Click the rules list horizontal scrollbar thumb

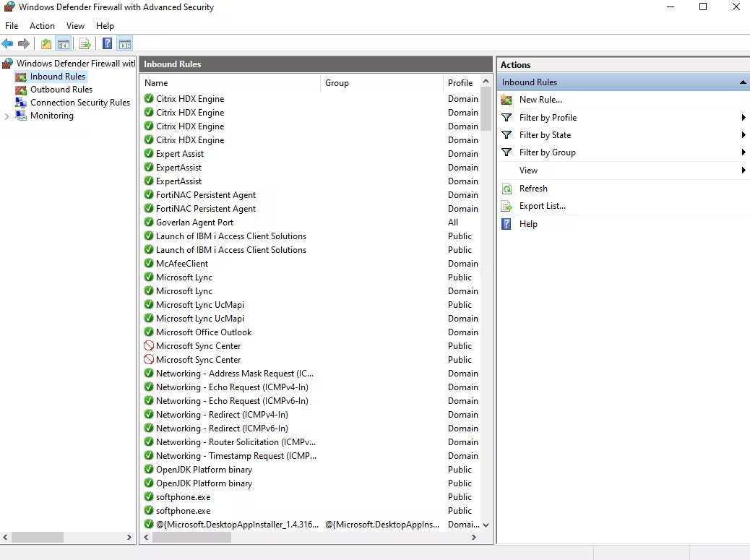tap(191, 538)
